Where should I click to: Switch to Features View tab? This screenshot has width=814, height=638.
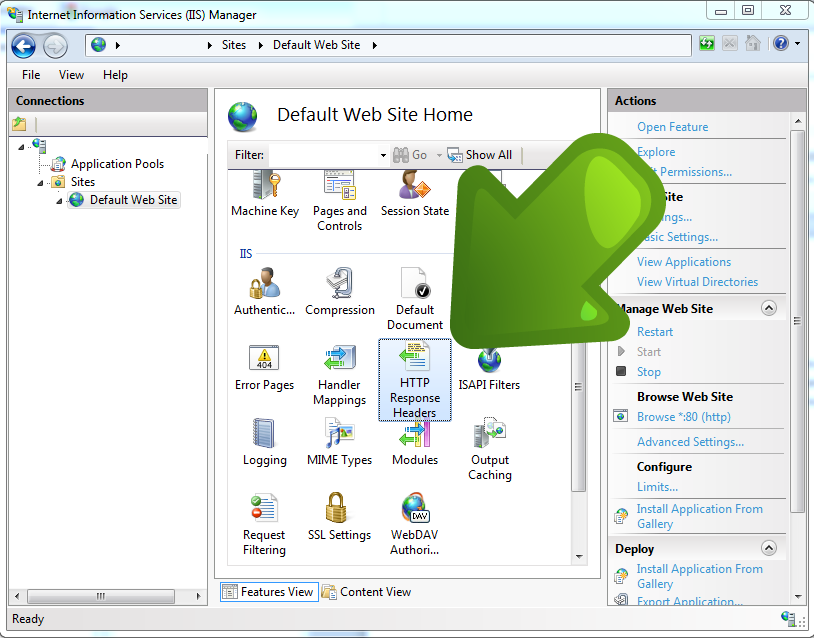coord(269,592)
